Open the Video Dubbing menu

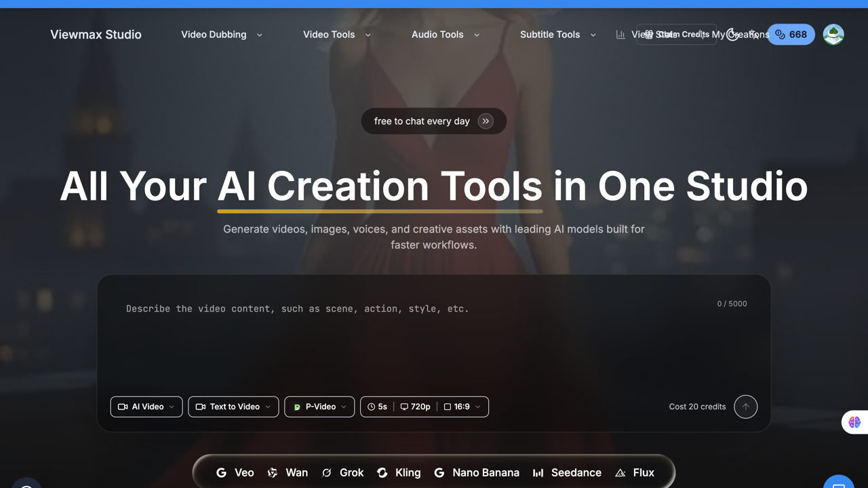(x=222, y=35)
